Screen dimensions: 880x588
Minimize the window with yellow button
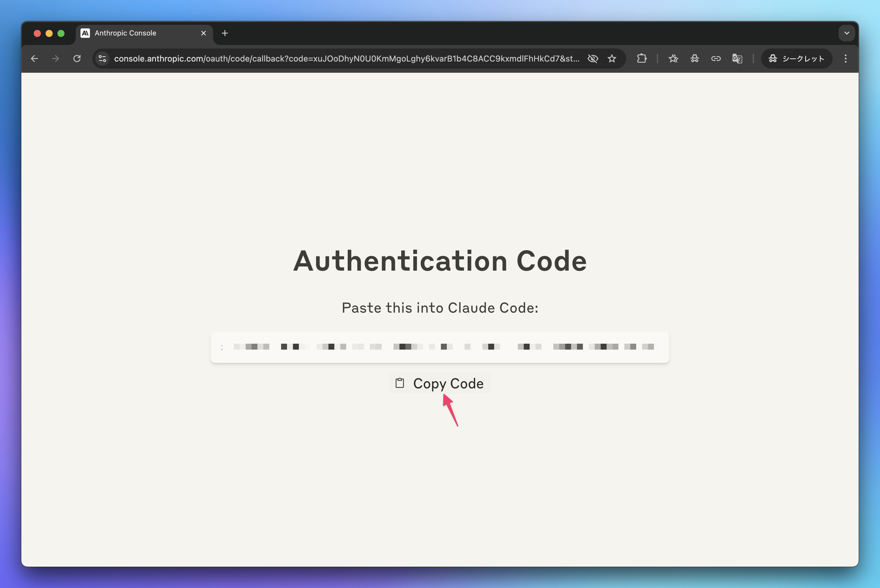[x=49, y=33]
